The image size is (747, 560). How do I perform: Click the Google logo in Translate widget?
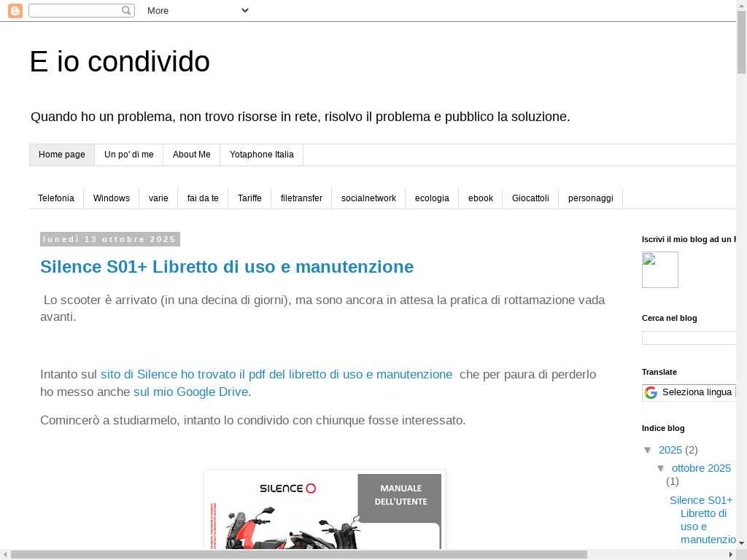tap(651, 393)
